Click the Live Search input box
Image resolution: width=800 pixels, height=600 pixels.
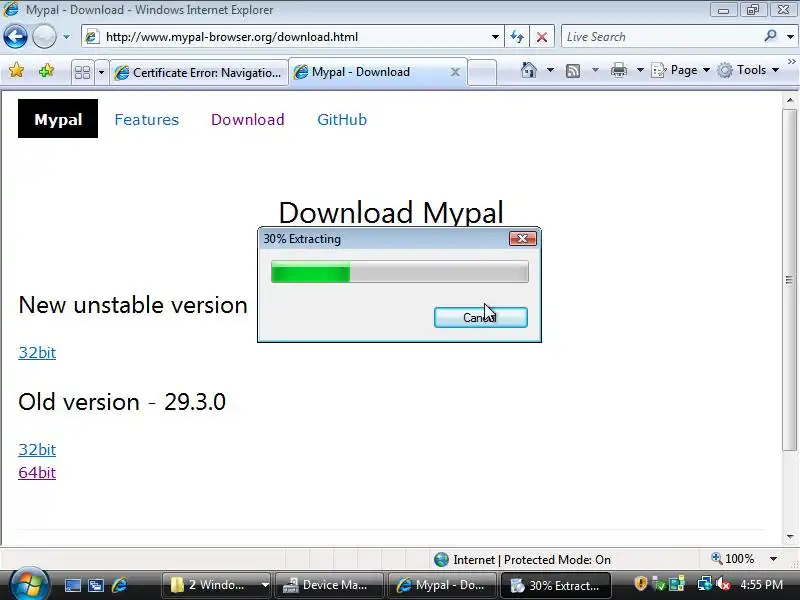click(661, 37)
